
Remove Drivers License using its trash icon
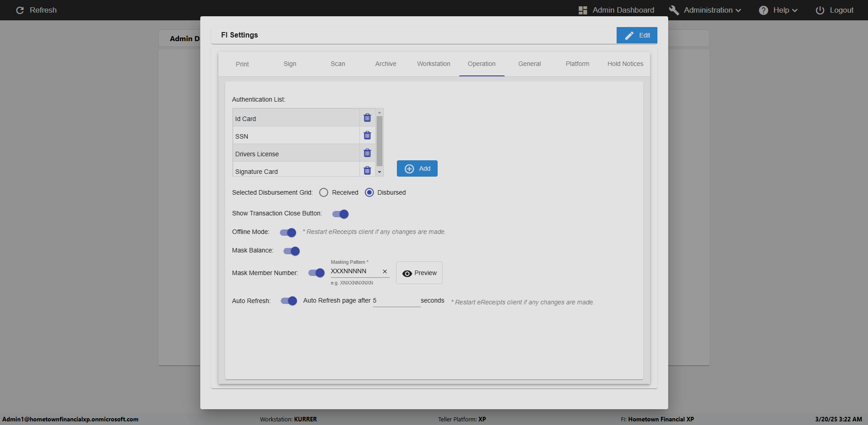coord(367,153)
